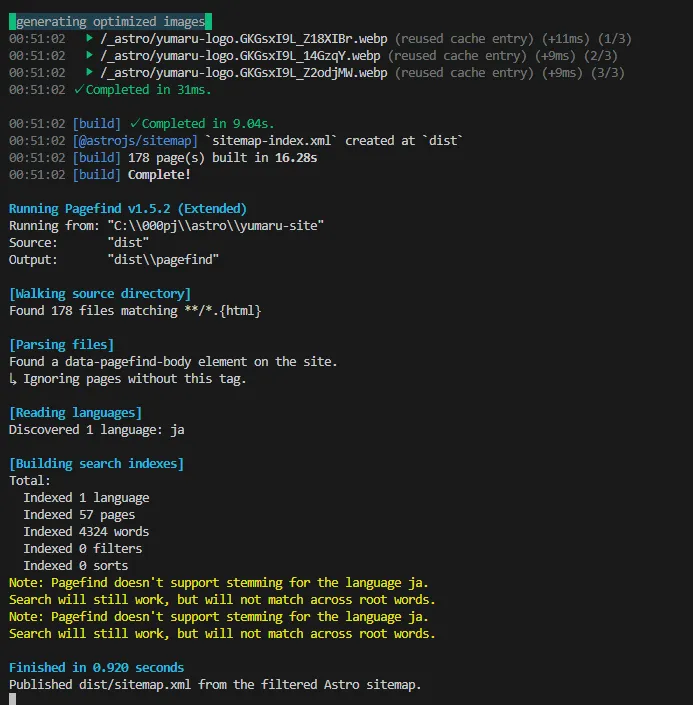Click the terminal cursor block at the prompt
The height and width of the screenshot is (705, 693).
(x=13, y=699)
